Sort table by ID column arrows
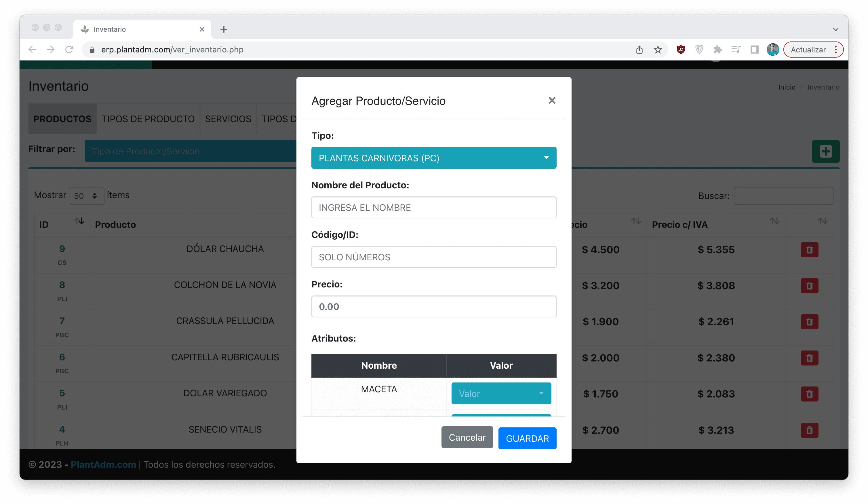 (79, 221)
